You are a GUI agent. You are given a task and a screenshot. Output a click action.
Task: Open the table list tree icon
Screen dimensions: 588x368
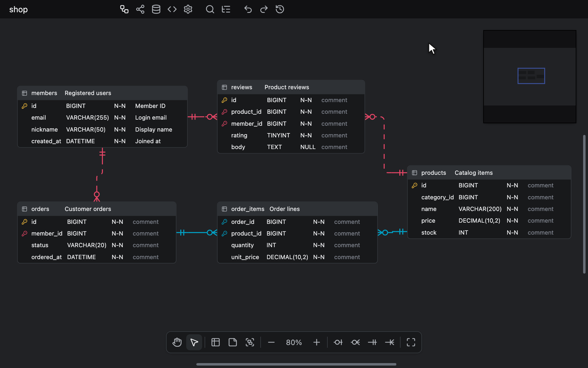click(226, 9)
